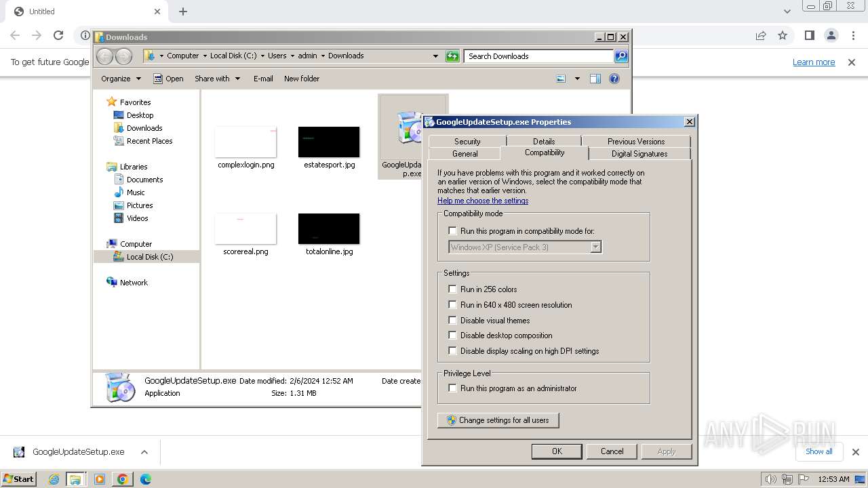Expand address bar history dropdown
This screenshot has height=488, width=868.
coord(435,56)
